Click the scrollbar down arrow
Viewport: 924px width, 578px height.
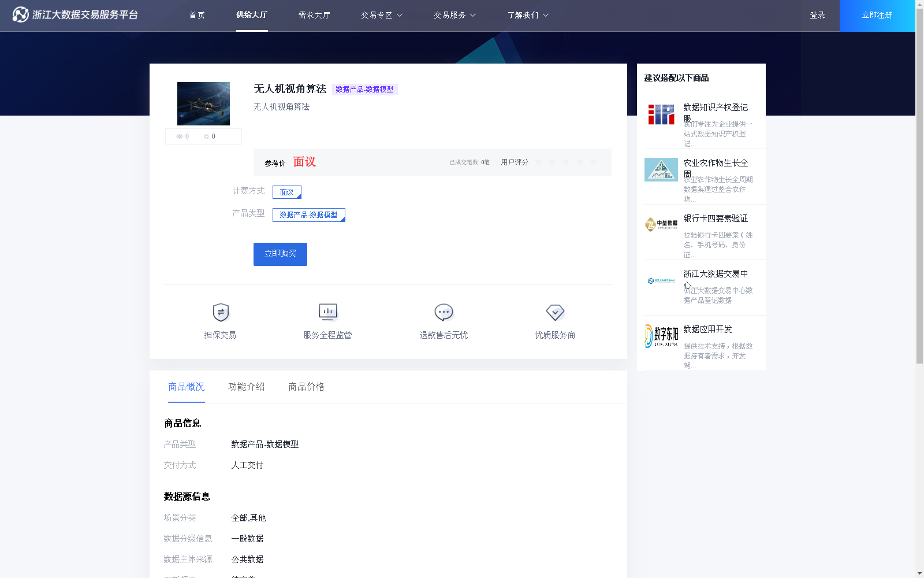coord(919,573)
